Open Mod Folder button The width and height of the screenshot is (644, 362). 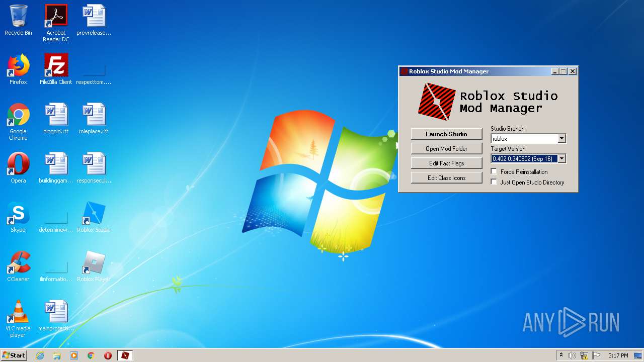pyautogui.click(x=446, y=149)
